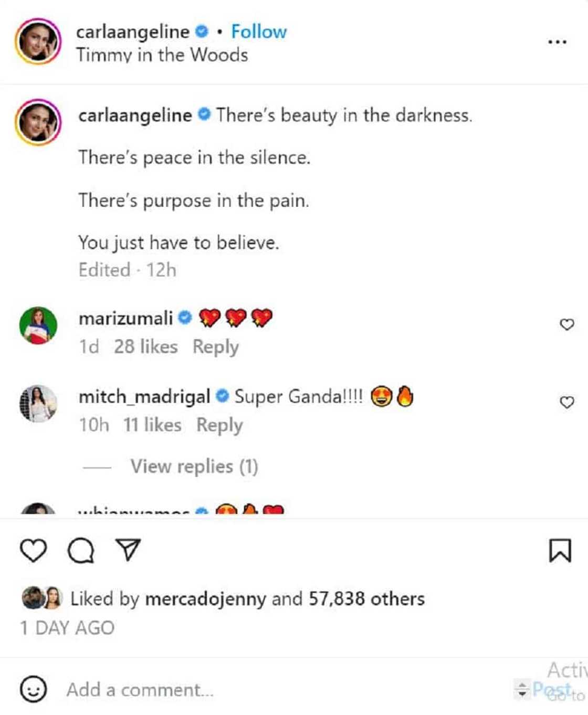Follow carlaangeline

[x=259, y=31]
